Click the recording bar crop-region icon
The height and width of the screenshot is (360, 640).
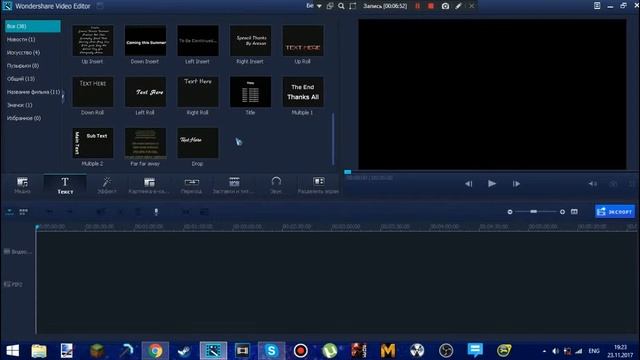(353, 6)
